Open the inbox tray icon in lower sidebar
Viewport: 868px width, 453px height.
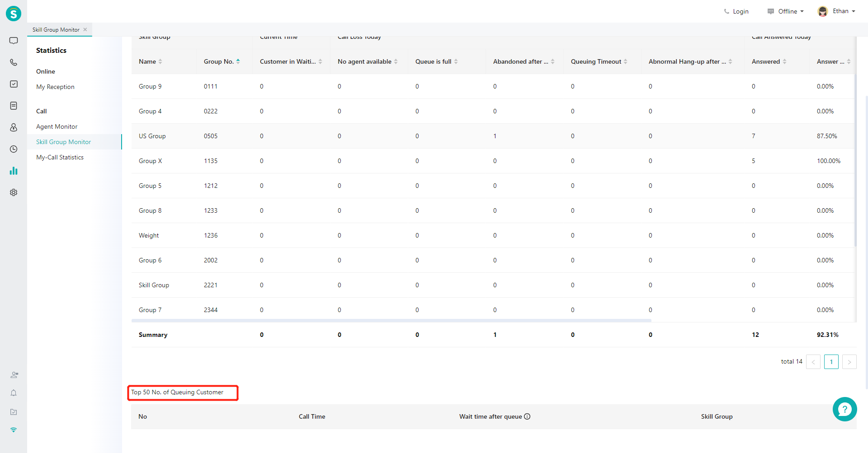(x=14, y=412)
